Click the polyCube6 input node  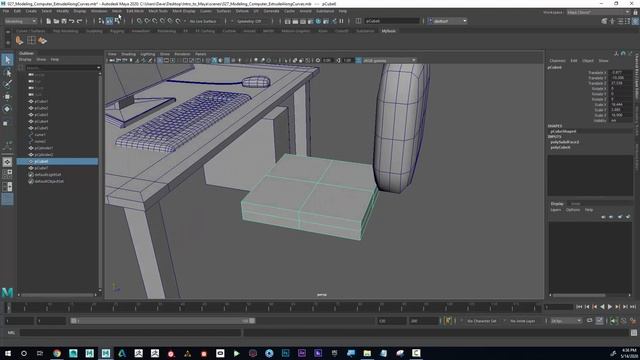tap(560, 147)
